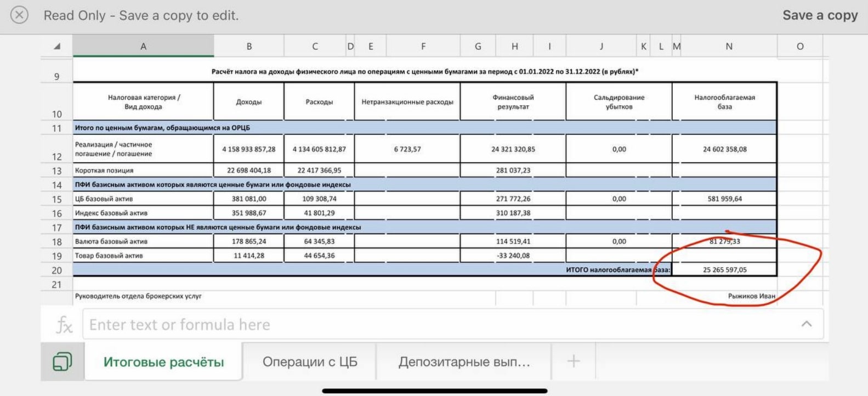Click cell with value 24 321 320,85
The image size is (868, 396).
coord(513,149)
